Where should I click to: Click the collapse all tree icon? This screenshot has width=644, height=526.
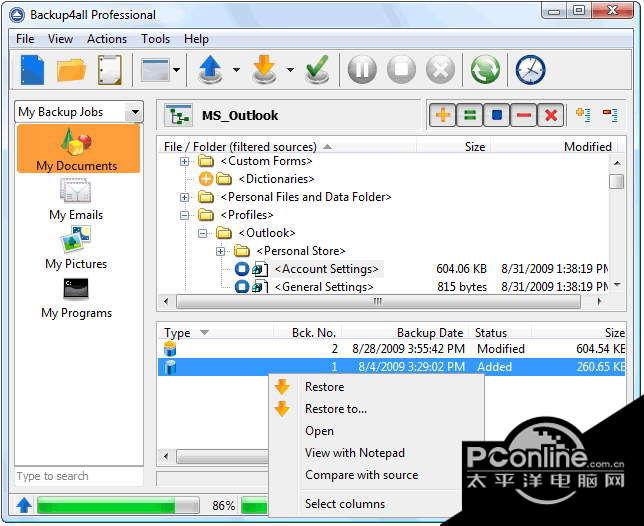point(610,115)
